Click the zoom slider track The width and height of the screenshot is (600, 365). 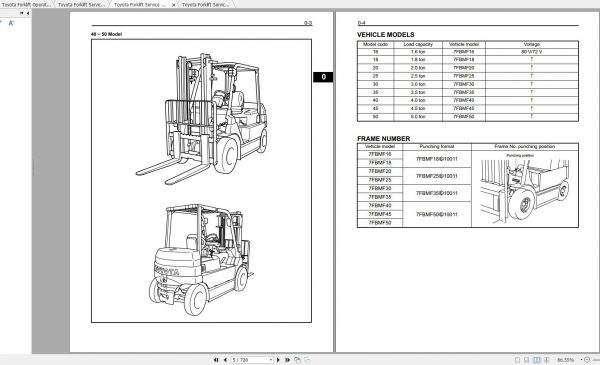(x=596, y=360)
